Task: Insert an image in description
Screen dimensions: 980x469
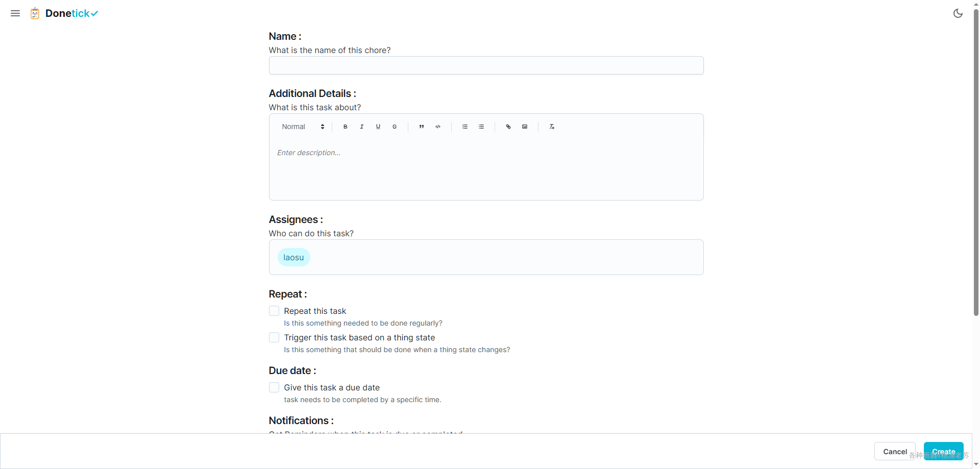Action: click(525, 127)
